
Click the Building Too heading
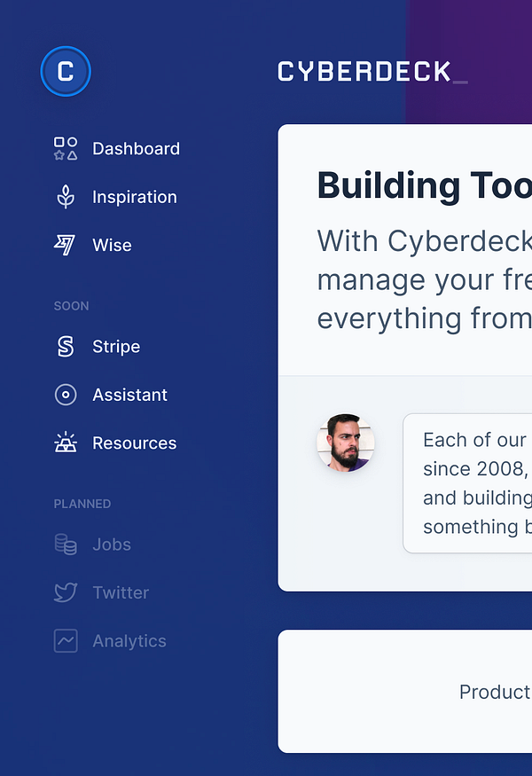[x=424, y=185]
